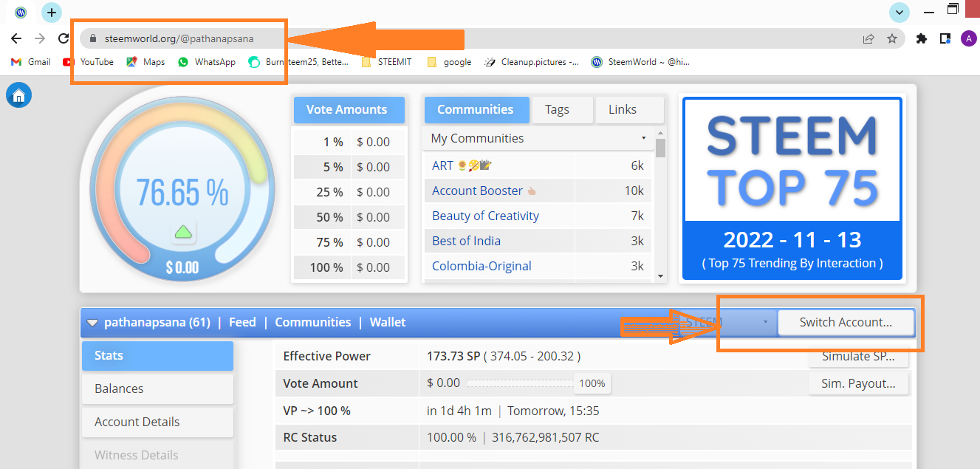Viewport: 980px width, 469px height.
Task: Open the Account Details sidebar tab
Action: [x=157, y=422]
